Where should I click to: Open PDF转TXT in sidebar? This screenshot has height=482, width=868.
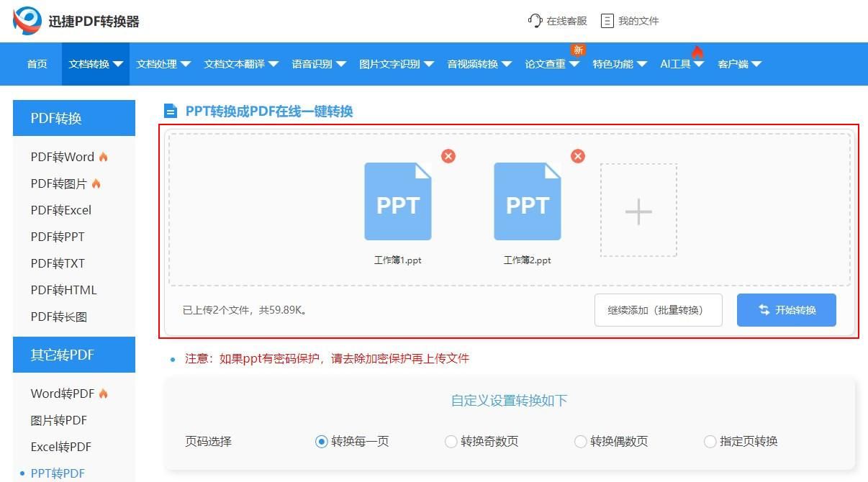coord(58,263)
